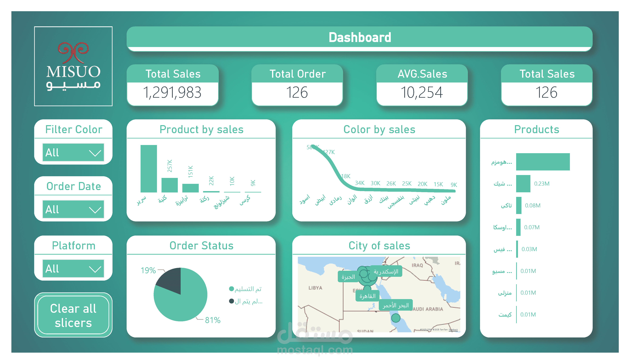Select the 151K bar in Product by sales
Image resolution: width=630 pixels, height=364 pixels.
click(190, 188)
